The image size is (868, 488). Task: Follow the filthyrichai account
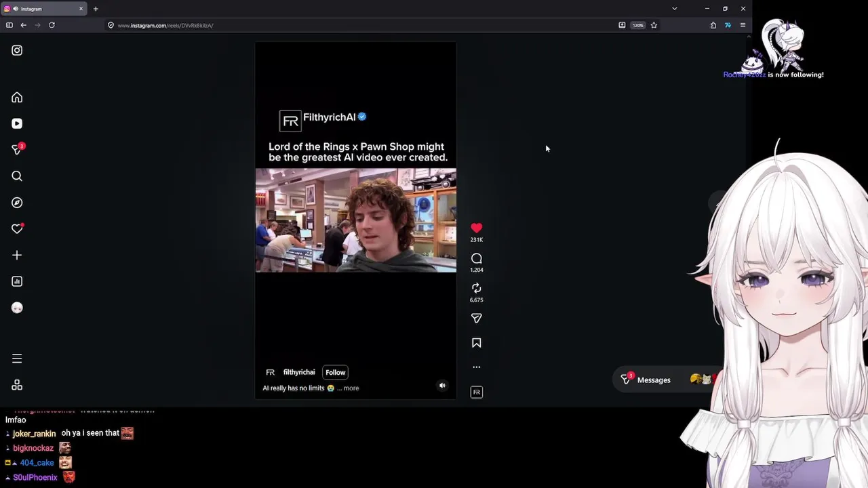335,372
